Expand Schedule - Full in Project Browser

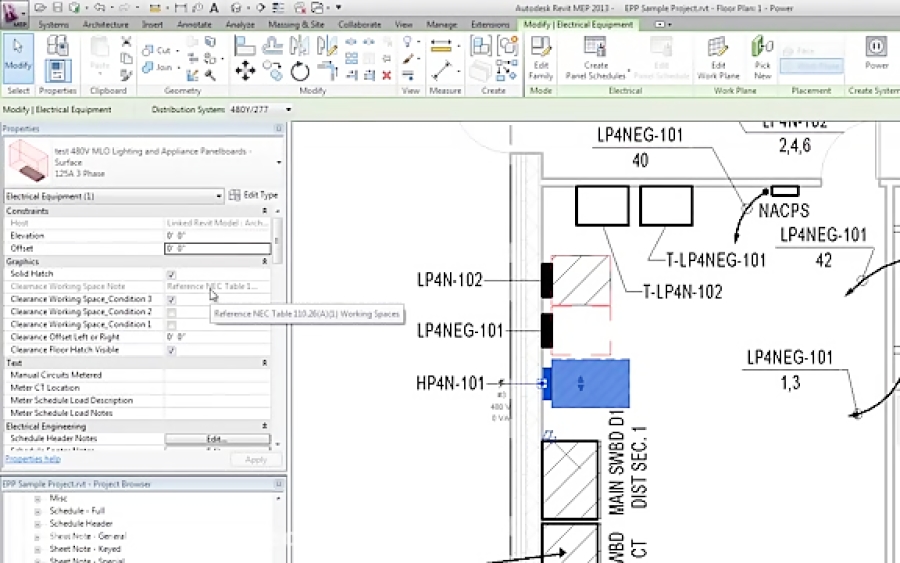pos(38,511)
